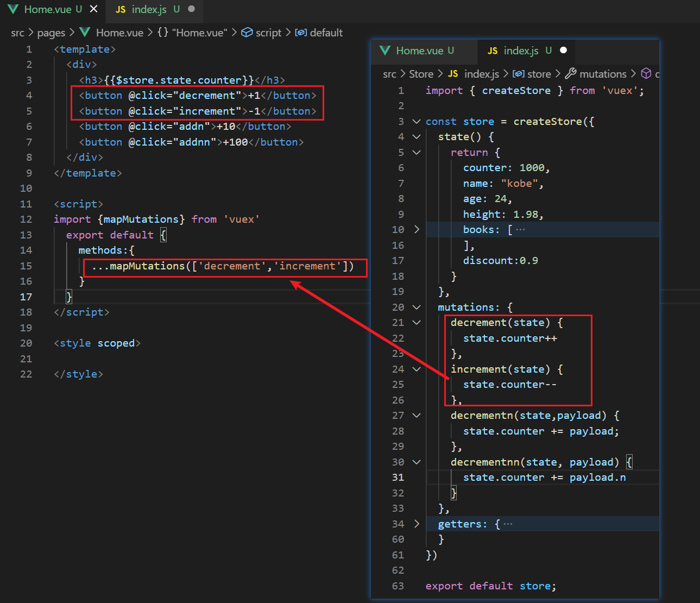Screen dimensions: 700x603
Task: Click cube icon after mutations breadcrumb
Action: click(x=646, y=73)
